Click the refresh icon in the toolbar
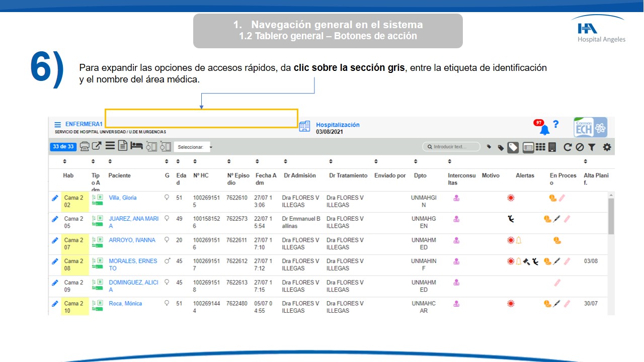The image size is (644, 362). [568, 147]
